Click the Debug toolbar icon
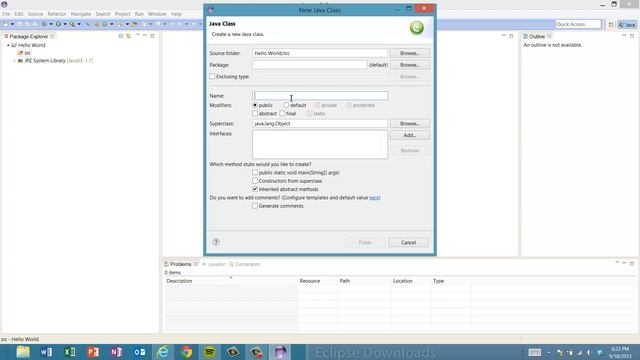Screen dimensions: 640x360 44,24
